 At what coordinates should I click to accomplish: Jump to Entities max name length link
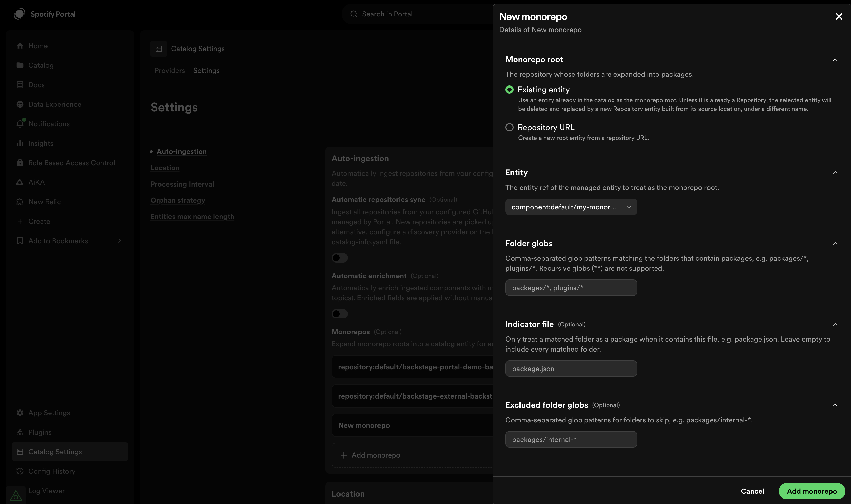pos(192,216)
